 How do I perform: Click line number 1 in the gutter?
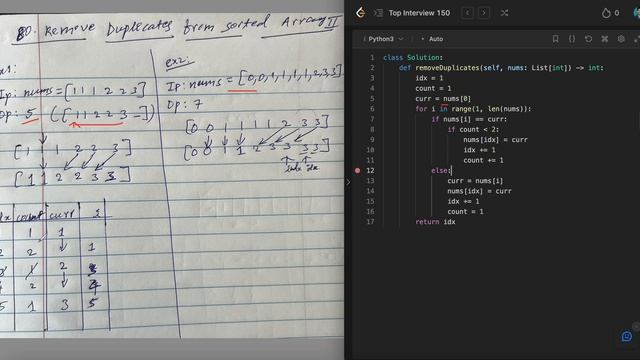[x=372, y=58]
